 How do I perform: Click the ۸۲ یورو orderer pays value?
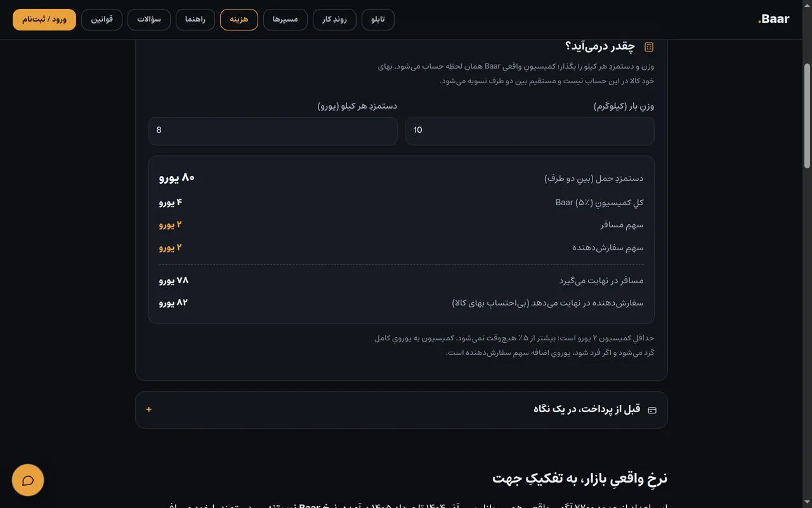pos(173,303)
